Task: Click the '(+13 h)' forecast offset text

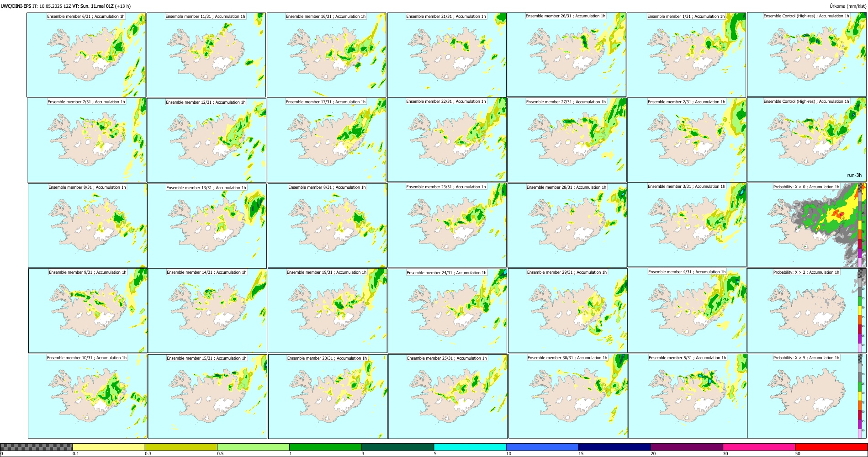Action: [123, 6]
